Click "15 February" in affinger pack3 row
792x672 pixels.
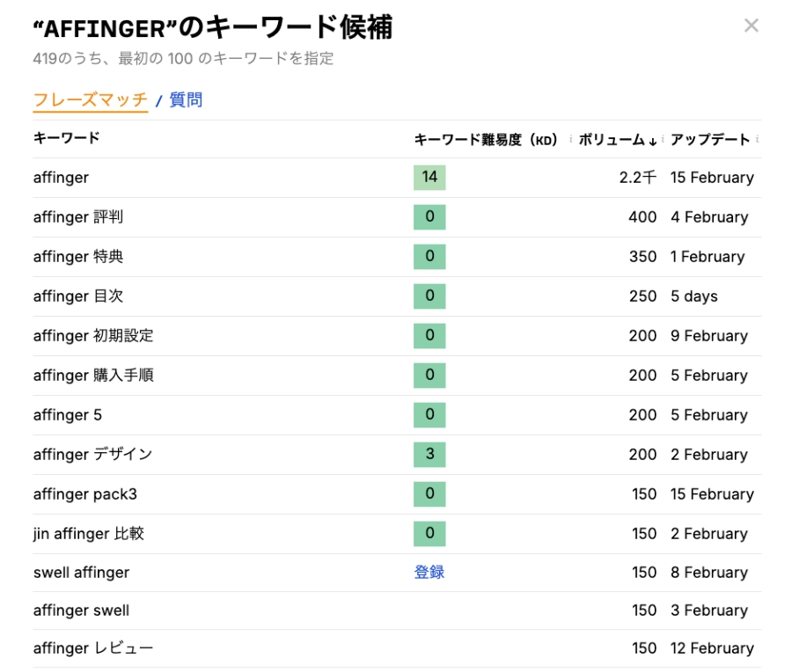[x=712, y=493]
